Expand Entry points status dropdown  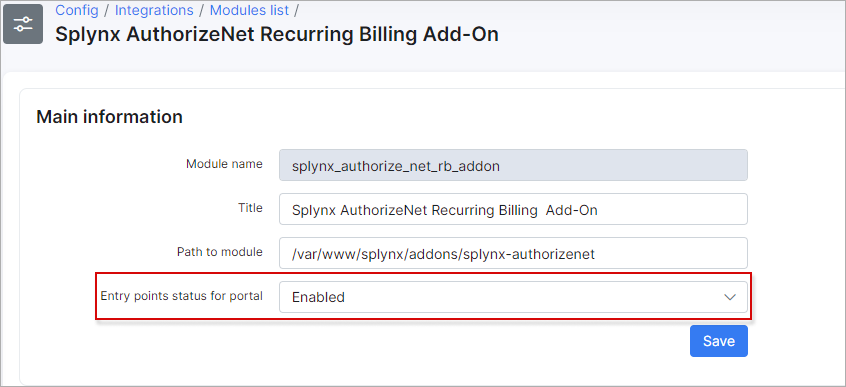click(513, 297)
